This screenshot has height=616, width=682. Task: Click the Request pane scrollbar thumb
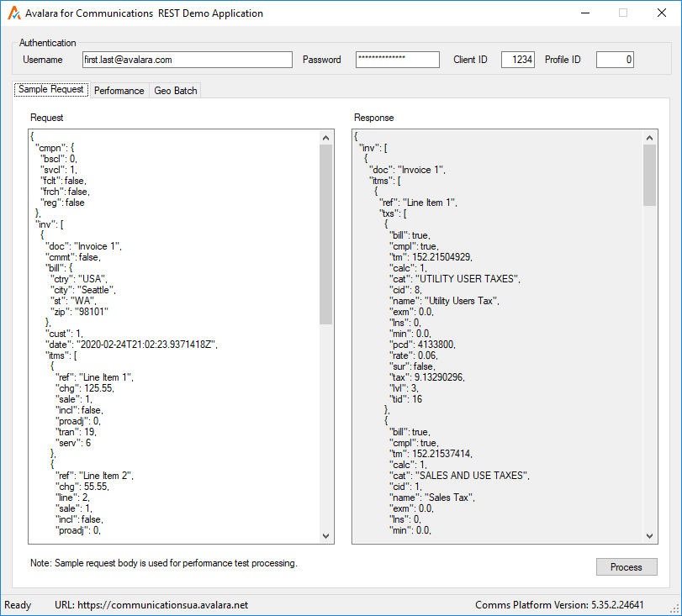click(x=326, y=234)
